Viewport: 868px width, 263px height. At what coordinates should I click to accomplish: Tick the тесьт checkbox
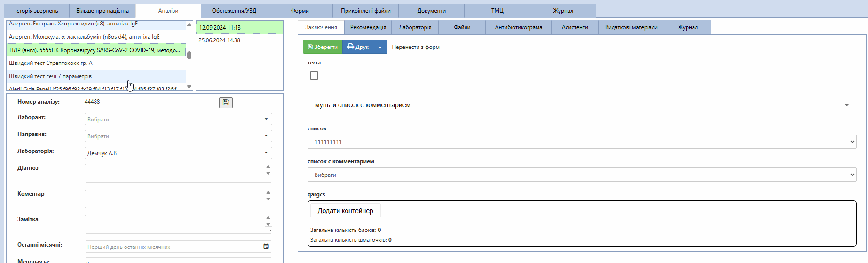[314, 75]
